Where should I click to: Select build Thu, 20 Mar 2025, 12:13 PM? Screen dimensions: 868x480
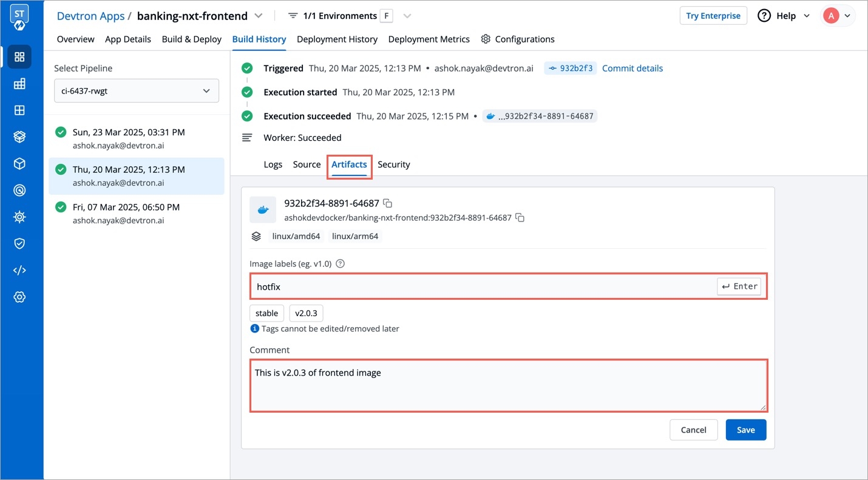137,176
